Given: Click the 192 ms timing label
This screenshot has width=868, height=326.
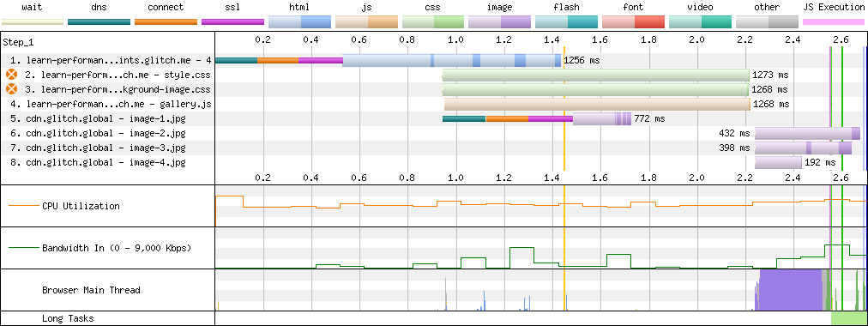Looking at the screenshot, I should point(820,163).
